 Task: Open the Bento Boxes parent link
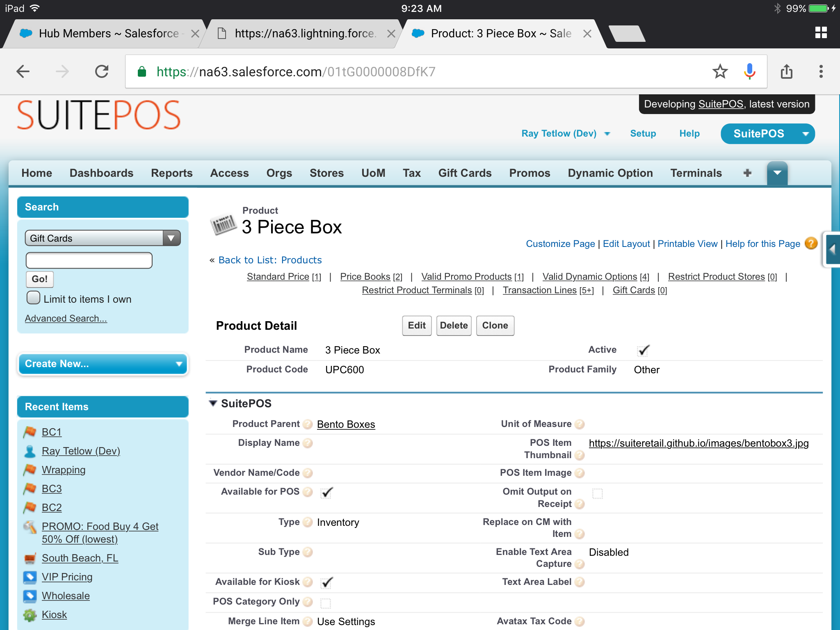[346, 425]
